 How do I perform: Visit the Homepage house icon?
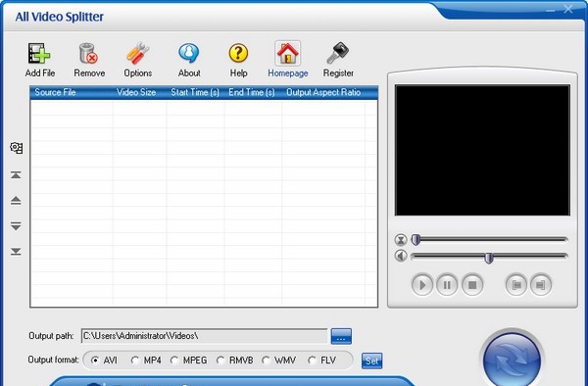tap(287, 53)
